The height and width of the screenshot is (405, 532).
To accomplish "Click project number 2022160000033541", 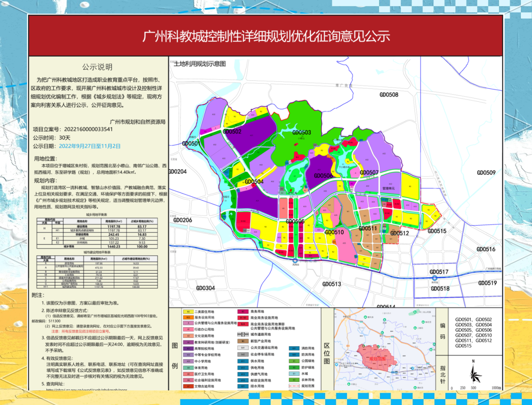I will 88,130.
